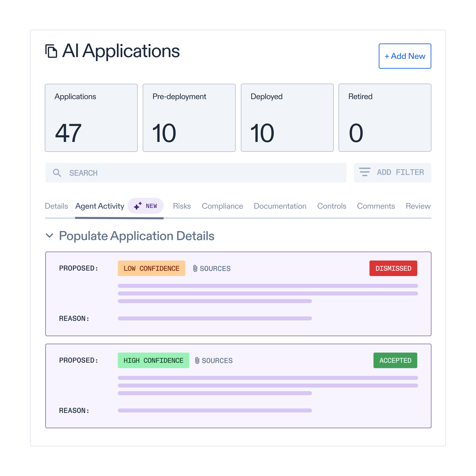
Task: Click PROPOSED: label in High Confidence card
Action: tap(79, 360)
